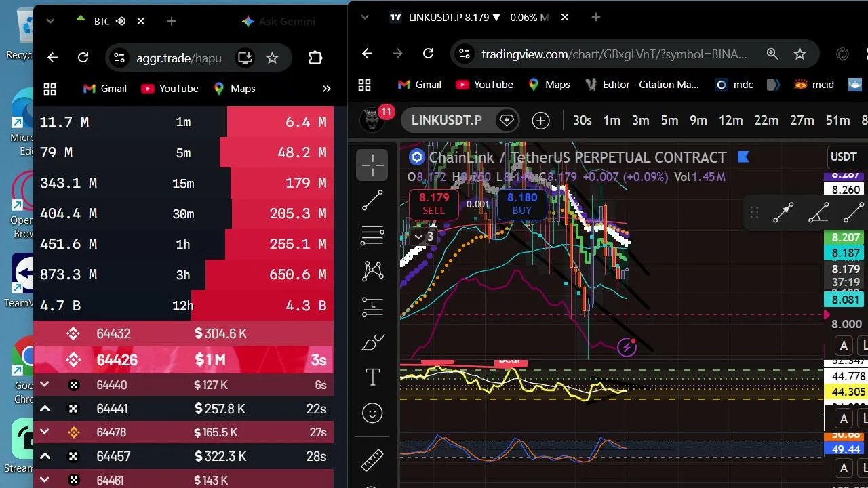Open tab search in the TradingView window

[x=364, y=17]
